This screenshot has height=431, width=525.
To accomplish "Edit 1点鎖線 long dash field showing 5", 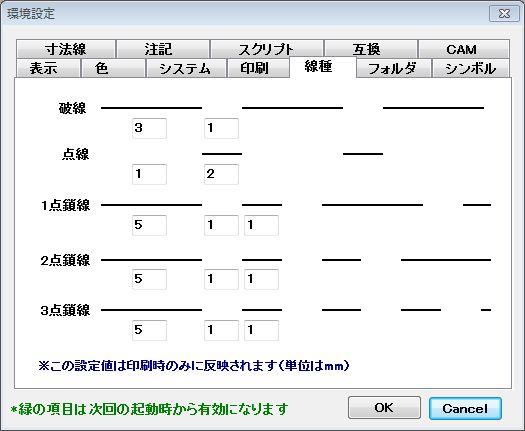I will [x=149, y=225].
